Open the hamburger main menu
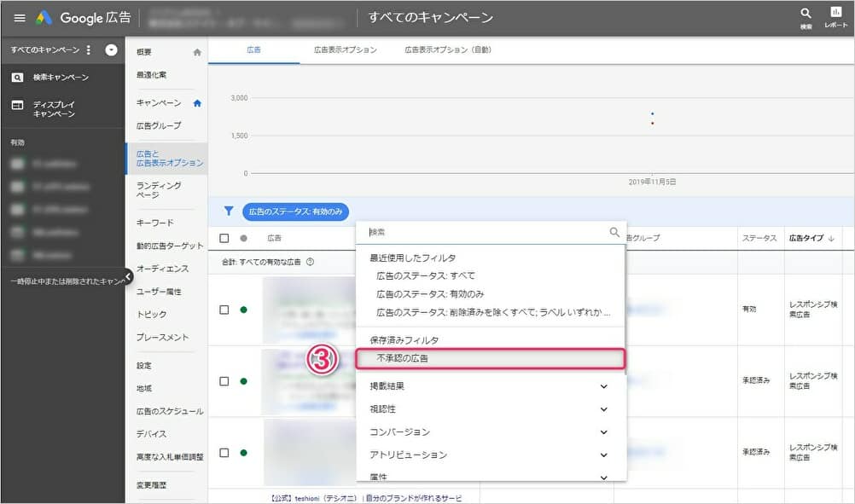This screenshot has width=855, height=504. (x=19, y=18)
